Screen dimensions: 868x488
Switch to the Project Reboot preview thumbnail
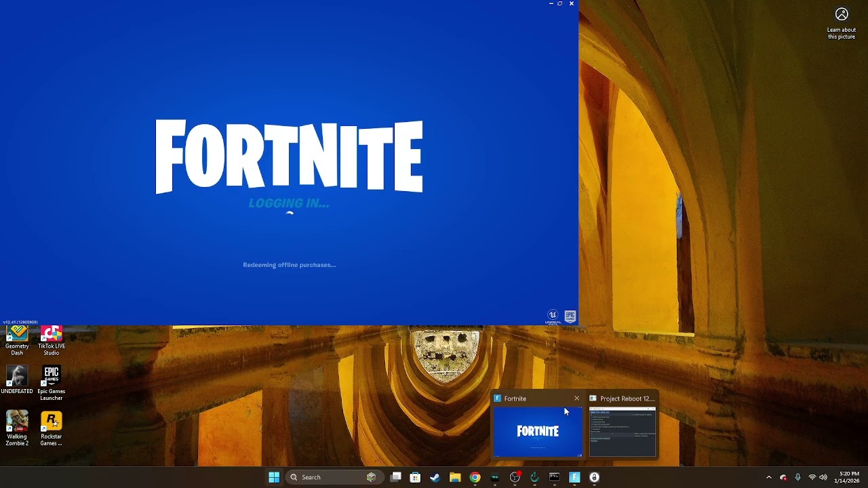point(623,431)
